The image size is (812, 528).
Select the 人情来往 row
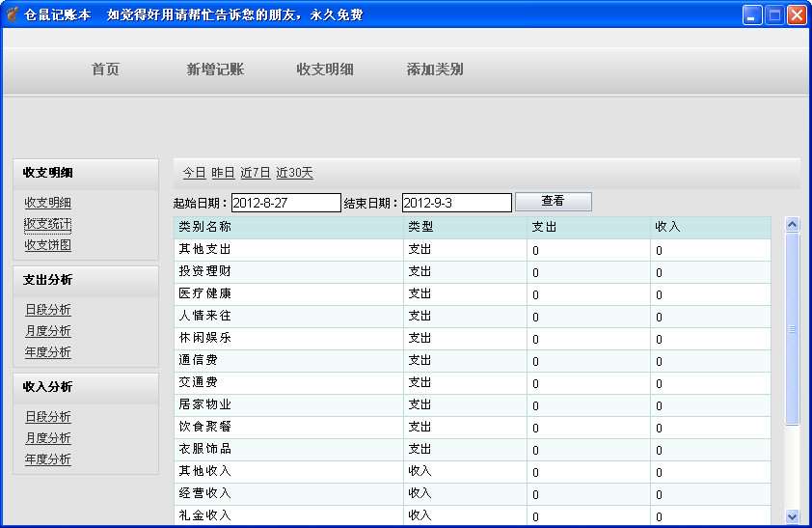pos(473,317)
